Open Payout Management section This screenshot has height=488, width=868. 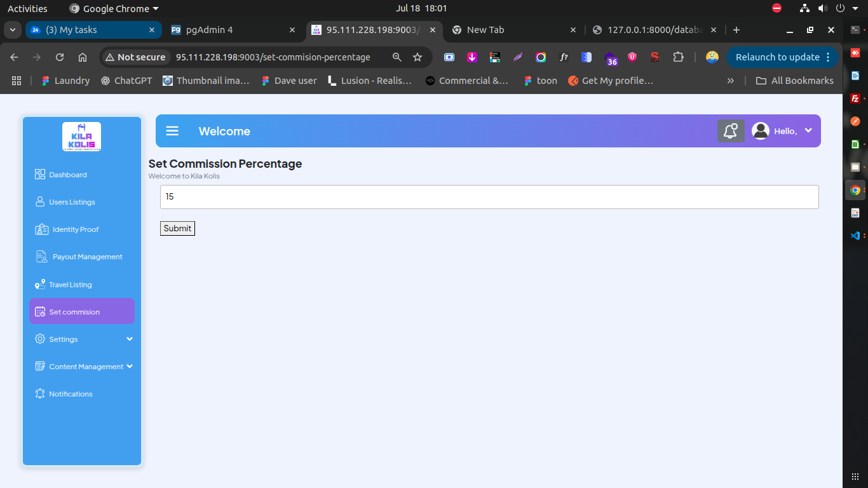coord(87,257)
